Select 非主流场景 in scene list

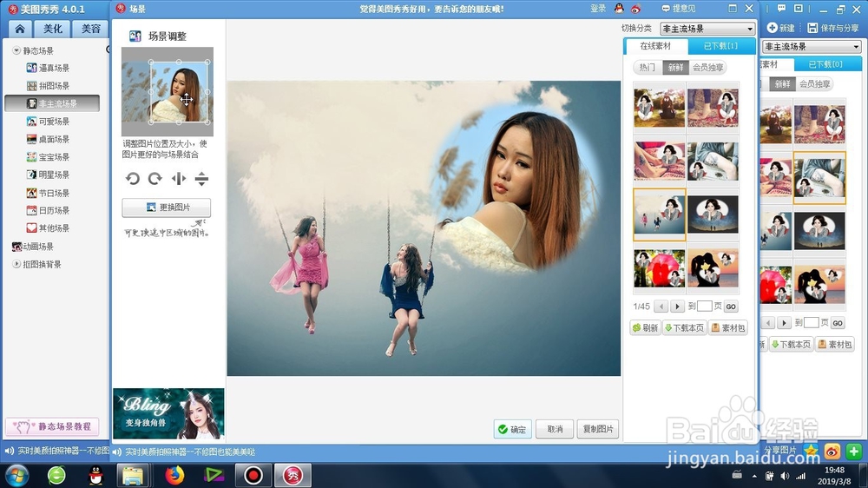coord(52,103)
